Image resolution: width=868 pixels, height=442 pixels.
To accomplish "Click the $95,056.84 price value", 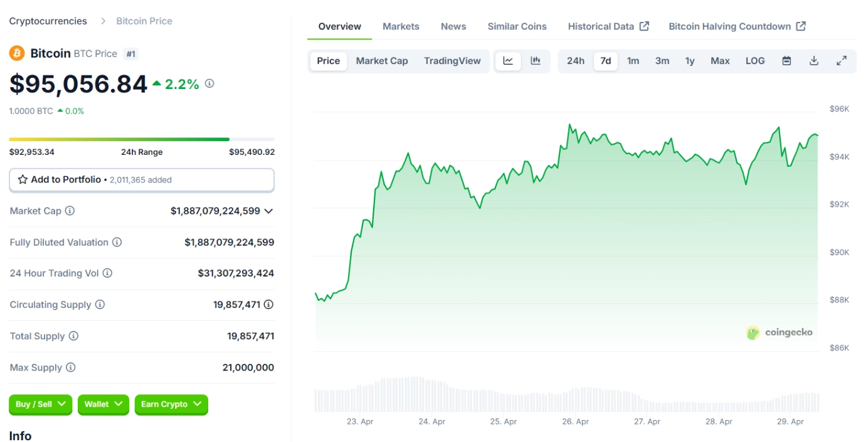I will [x=78, y=84].
